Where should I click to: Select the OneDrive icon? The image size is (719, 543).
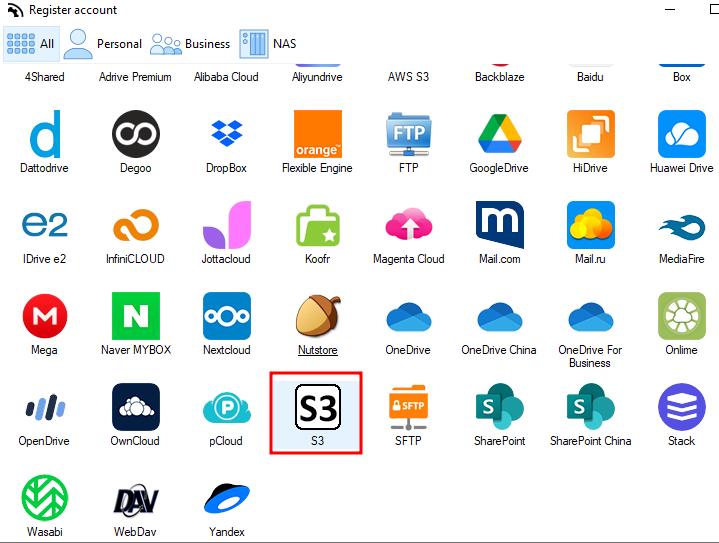click(409, 316)
